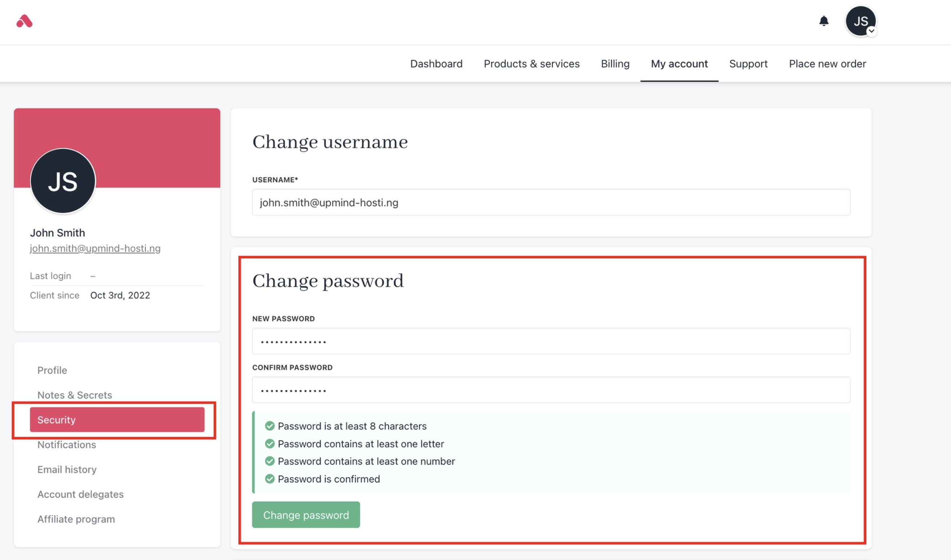Open the notifications bell
Image resolution: width=951 pixels, height=560 pixels.
(824, 21)
